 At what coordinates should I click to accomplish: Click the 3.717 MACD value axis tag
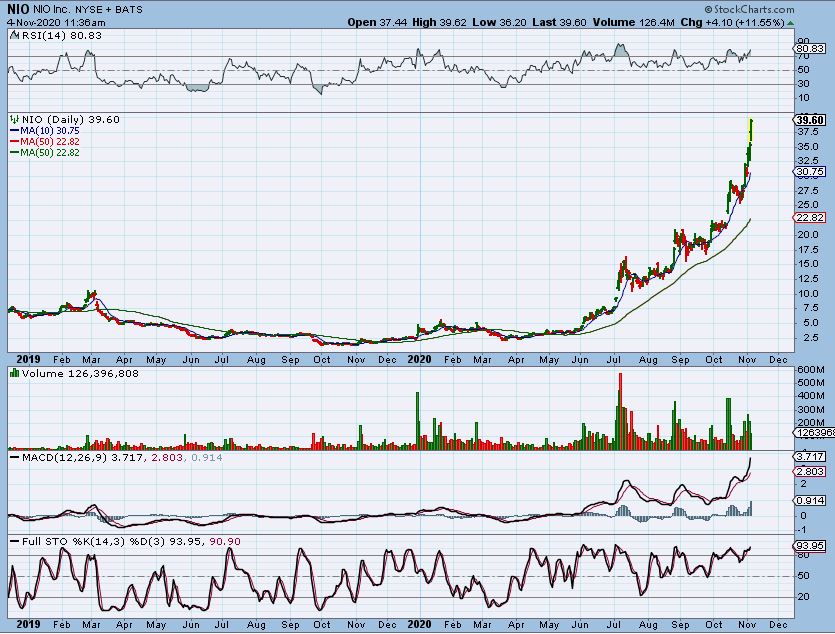point(808,456)
